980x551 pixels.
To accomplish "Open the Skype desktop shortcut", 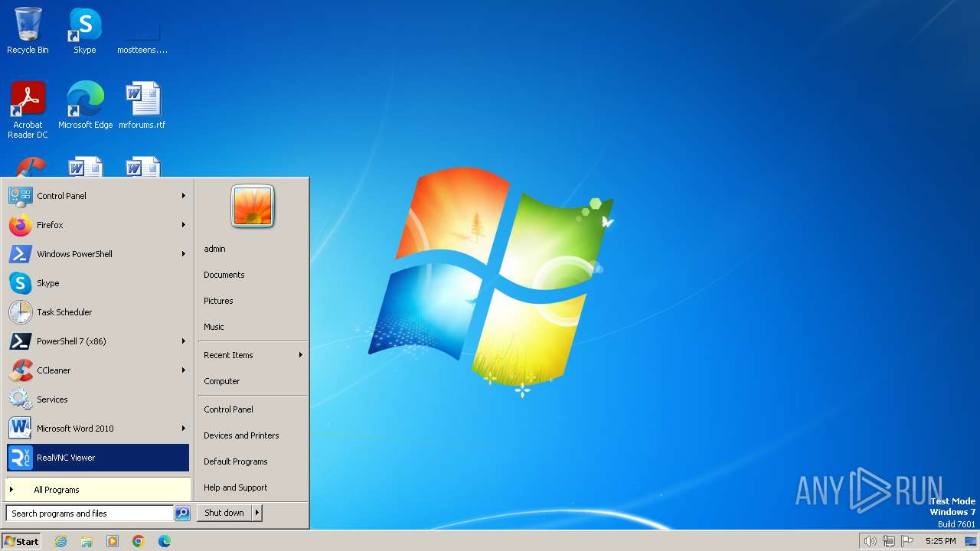I will (x=85, y=31).
